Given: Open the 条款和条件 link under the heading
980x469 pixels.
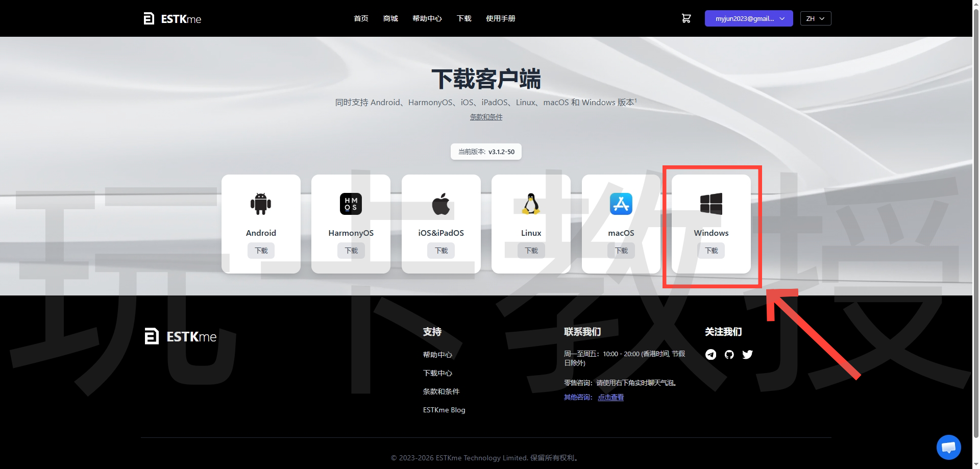Looking at the screenshot, I should (486, 117).
